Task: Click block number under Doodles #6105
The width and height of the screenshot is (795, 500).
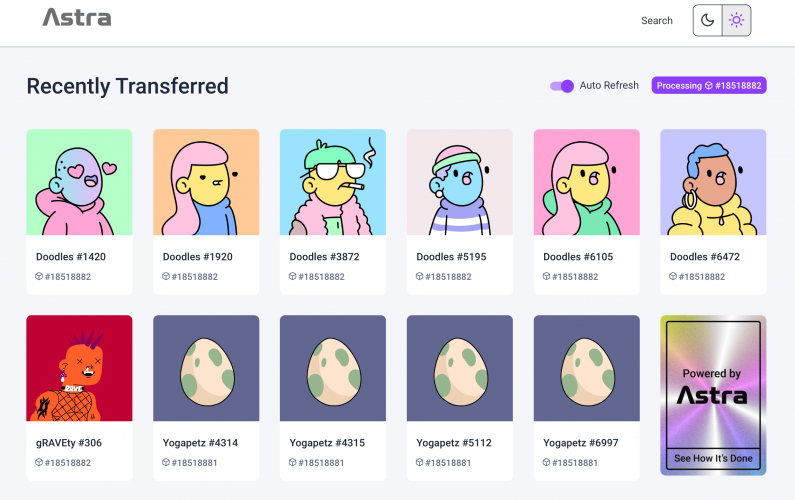Action: (575, 277)
